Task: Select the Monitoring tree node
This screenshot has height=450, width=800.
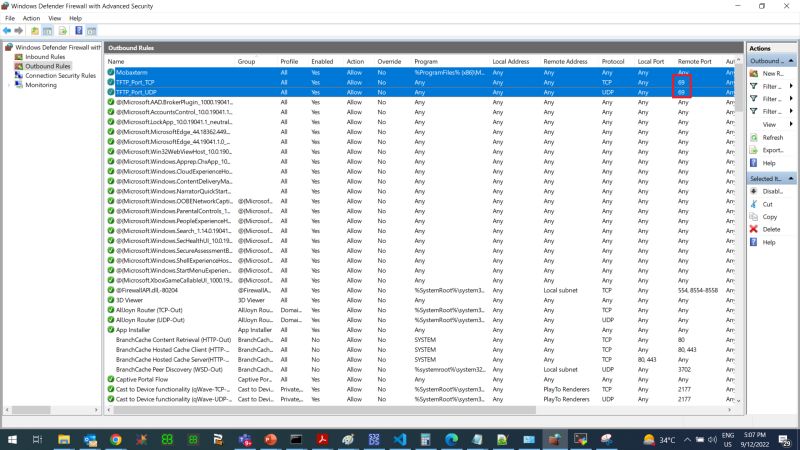Action: pos(41,85)
